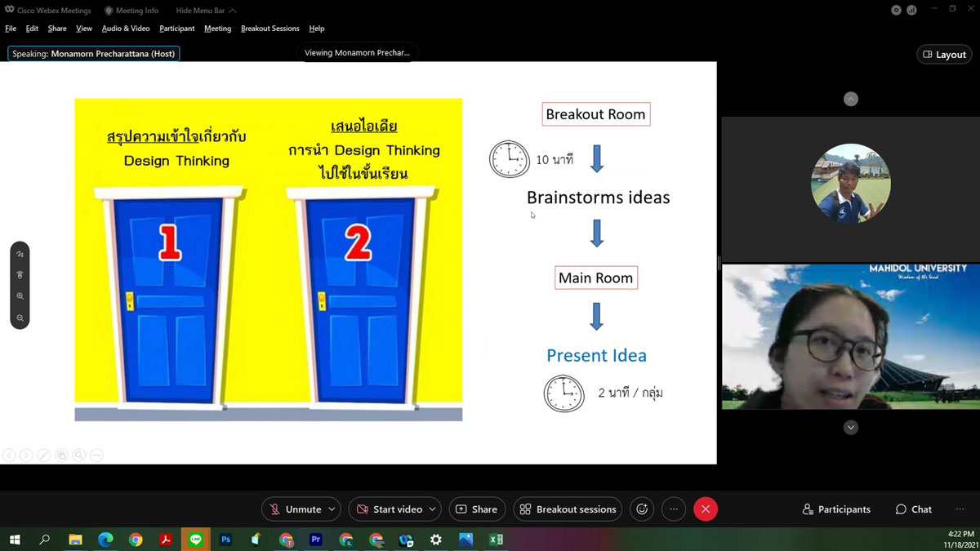The image size is (980, 551).
Task: Click the recording indicator icon at top right
Action: (896, 10)
